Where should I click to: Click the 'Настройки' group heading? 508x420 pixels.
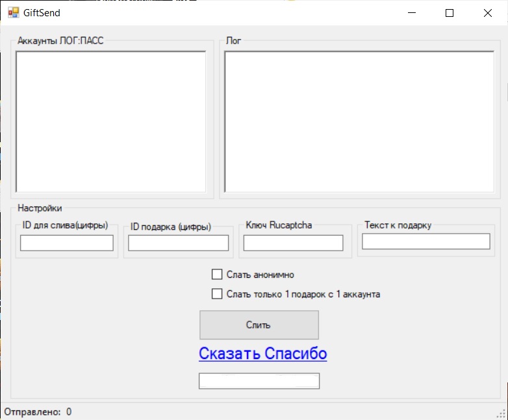click(40, 208)
